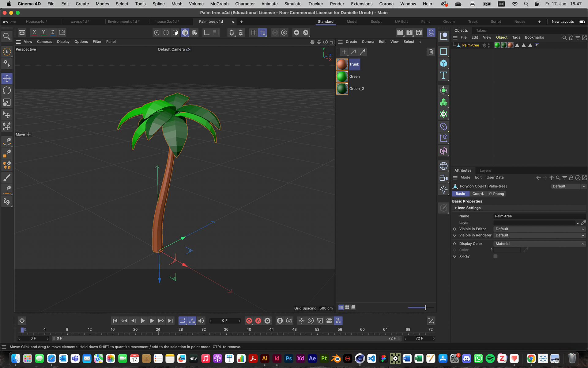Switch to the Coord. tab
The image size is (588, 368).
click(x=478, y=194)
